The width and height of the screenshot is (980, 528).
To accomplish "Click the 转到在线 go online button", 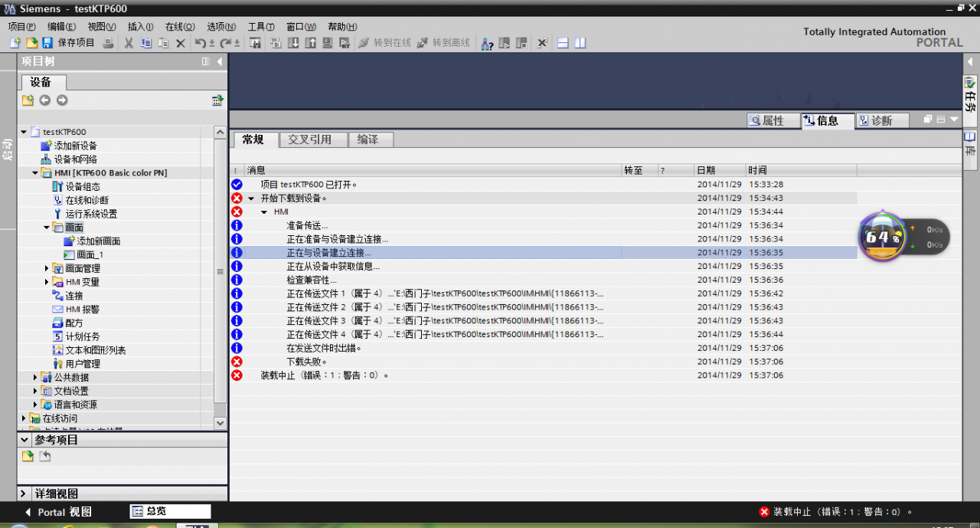I will (384, 43).
